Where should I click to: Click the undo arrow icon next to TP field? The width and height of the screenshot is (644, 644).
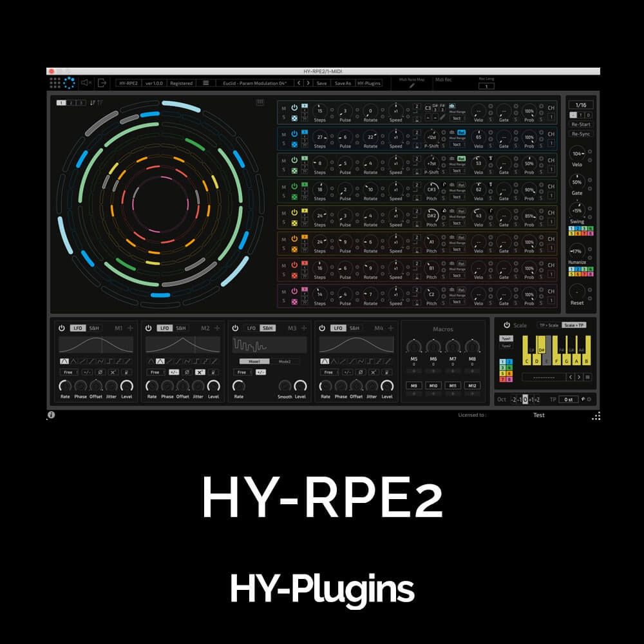(583, 399)
